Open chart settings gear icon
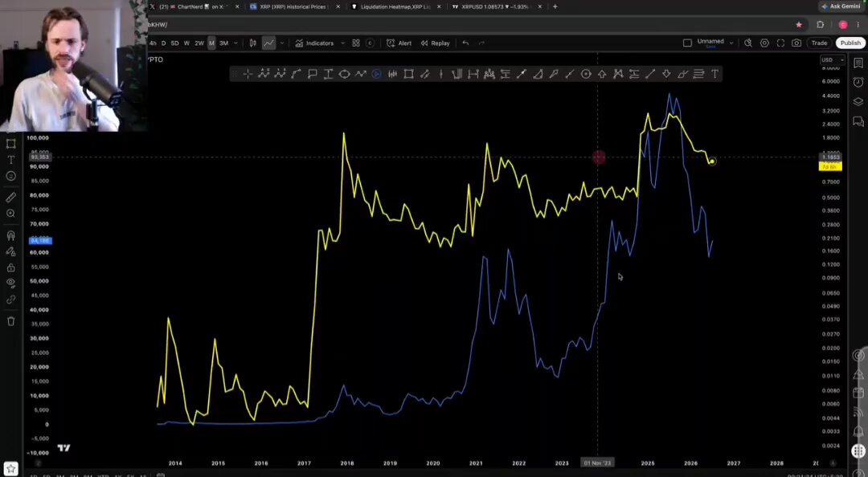The height and width of the screenshot is (477, 868). click(x=764, y=43)
